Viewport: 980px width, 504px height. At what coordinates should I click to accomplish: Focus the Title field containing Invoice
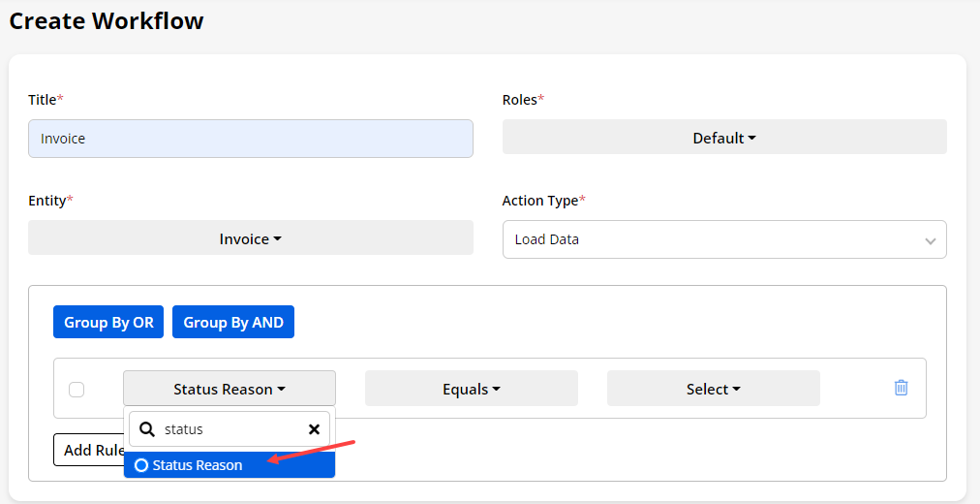(x=250, y=139)
